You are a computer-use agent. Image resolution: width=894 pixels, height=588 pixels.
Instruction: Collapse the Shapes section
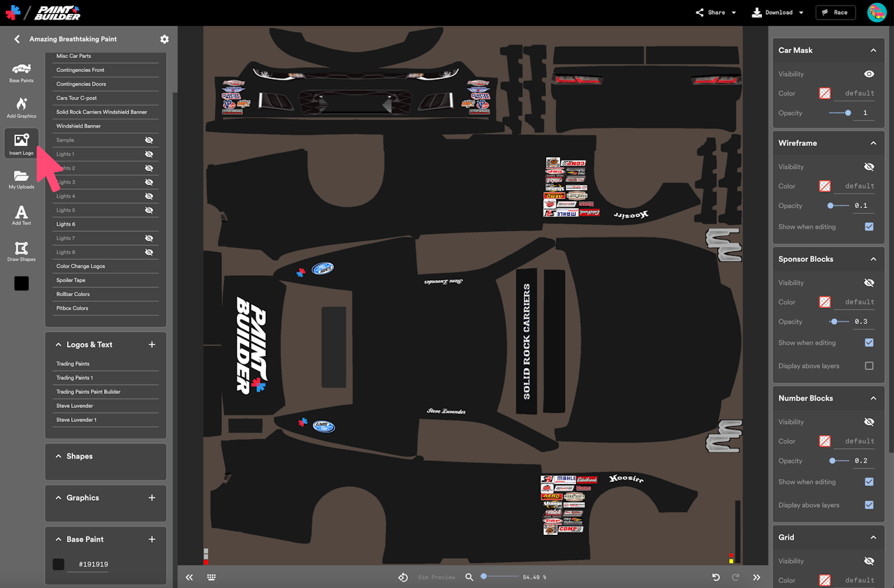click(x=59, y=456)
